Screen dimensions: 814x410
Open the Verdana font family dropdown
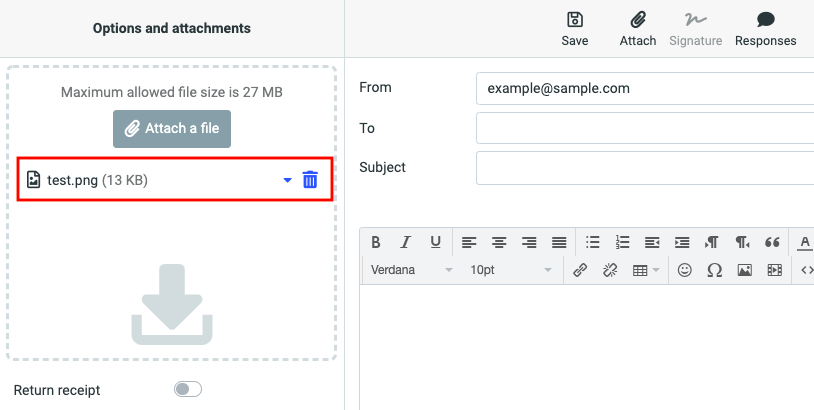(x=411, y=270)
